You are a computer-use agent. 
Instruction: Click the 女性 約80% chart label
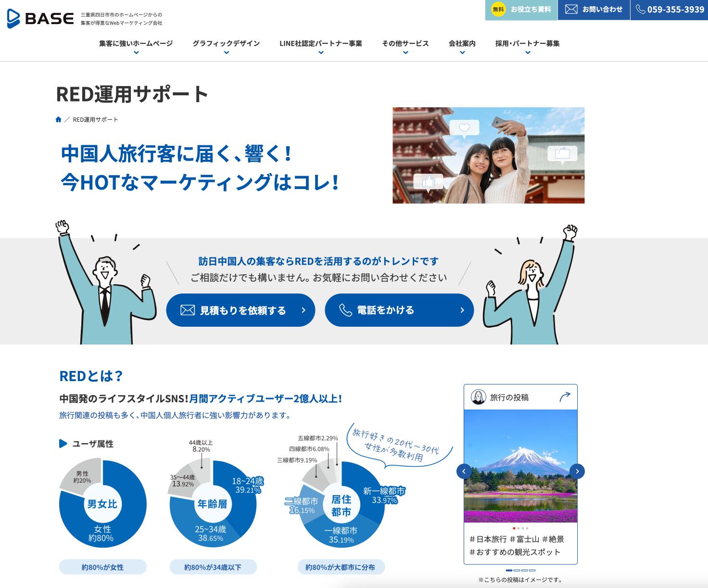(101, 533)
